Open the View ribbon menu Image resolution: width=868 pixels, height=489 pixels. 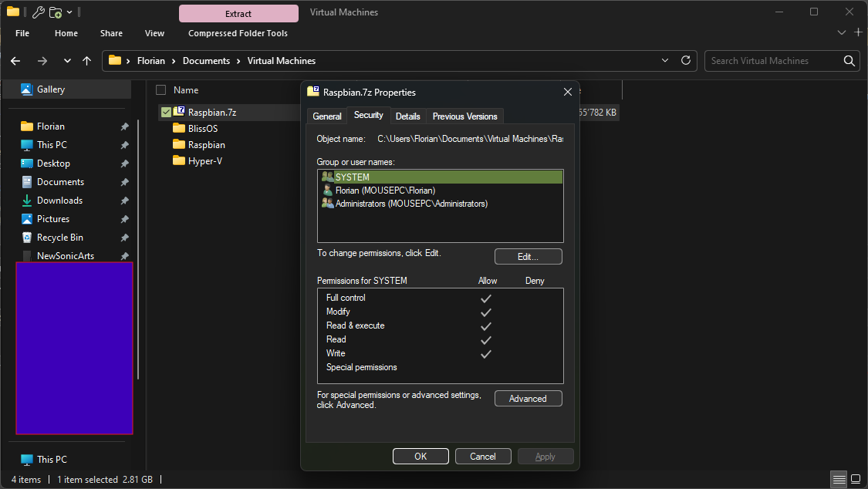pos(154,33)
